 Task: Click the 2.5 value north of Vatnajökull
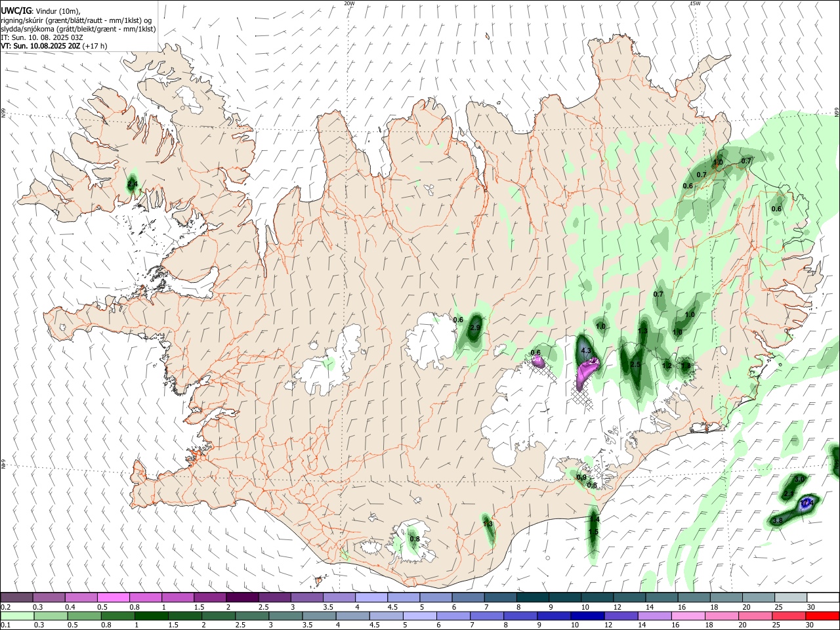635,364
